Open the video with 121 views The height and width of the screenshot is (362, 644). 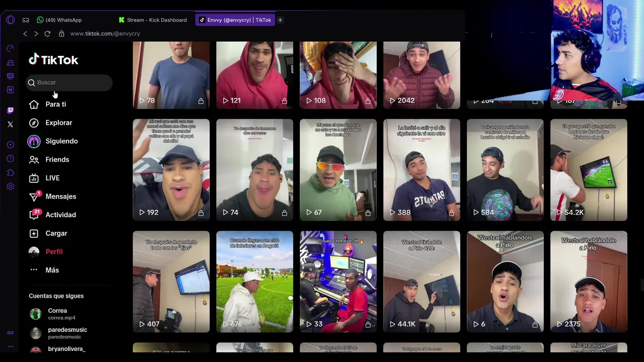coord(255,75)
